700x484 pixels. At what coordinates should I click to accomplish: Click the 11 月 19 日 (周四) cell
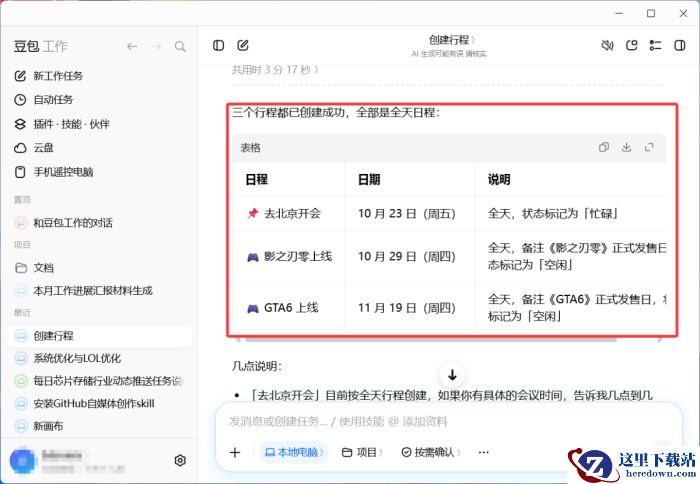(409, 308)
